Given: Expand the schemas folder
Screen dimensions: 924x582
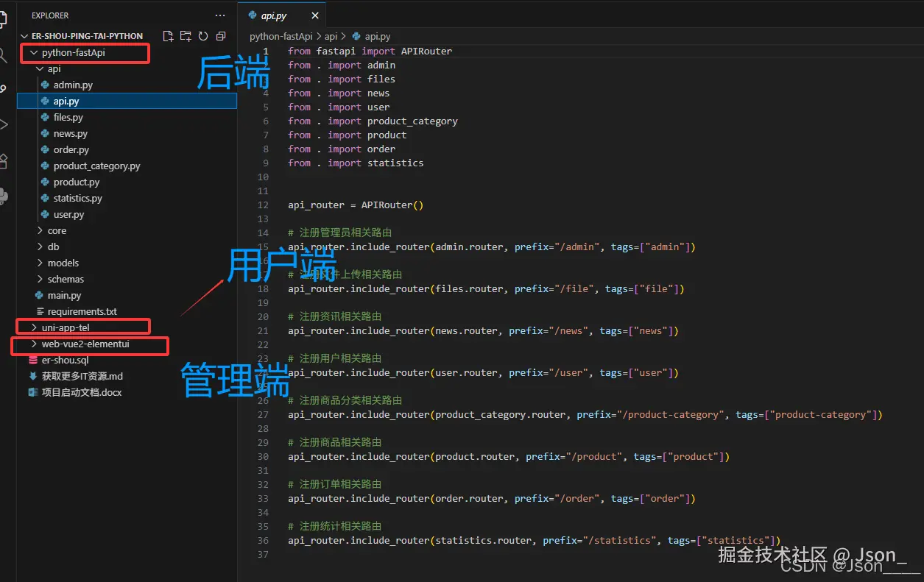Looking at the screenshot, I should [40, 280].
